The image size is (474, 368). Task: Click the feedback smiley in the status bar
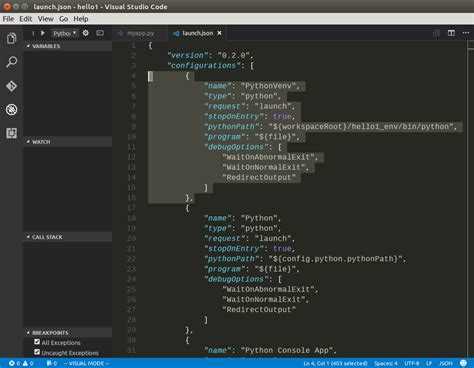(x=463, y=363)
